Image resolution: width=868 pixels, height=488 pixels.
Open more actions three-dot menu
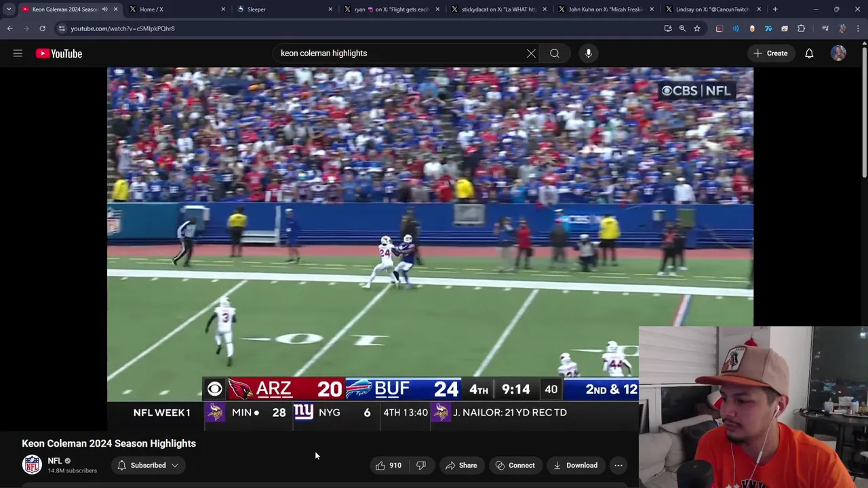pyautogui.click(x=618, y=466)
